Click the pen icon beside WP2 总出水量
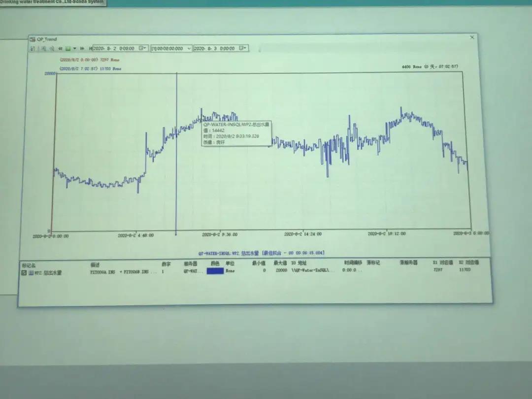The width and height of the screenshot is (532, 399). (31, 273)
